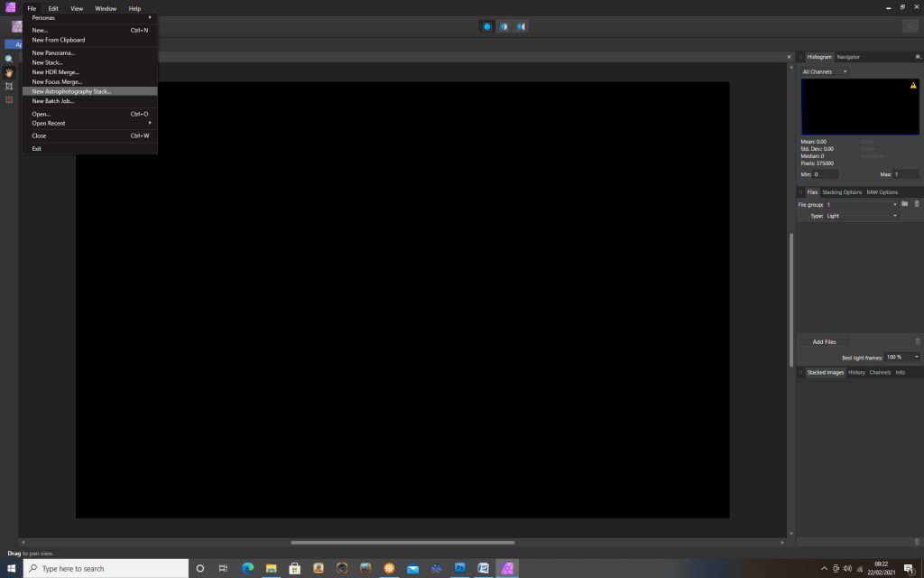
Task: Open the notification center icon
Action: 910,569
